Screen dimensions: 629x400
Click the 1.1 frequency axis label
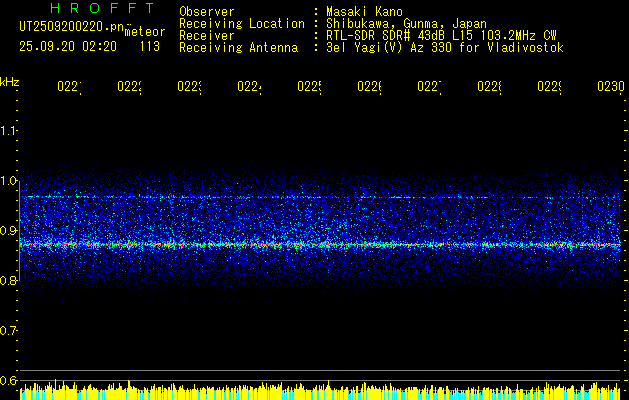pos(8,131)
